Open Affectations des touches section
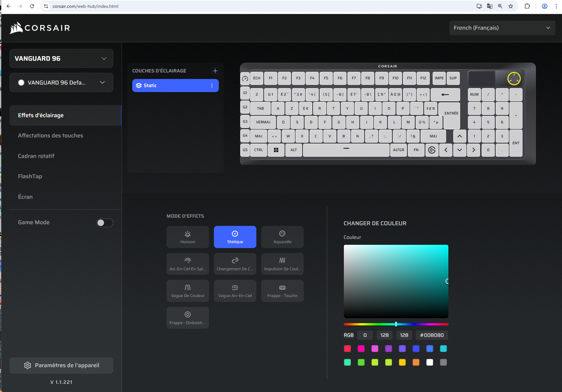562x392 pixels. (x=51, y=135)
